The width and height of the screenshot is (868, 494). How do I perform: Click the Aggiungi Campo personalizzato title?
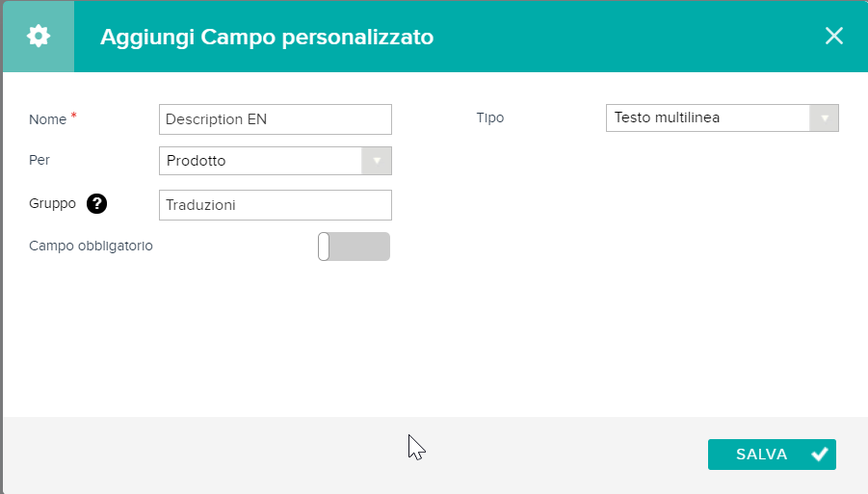tap(267, 37)
